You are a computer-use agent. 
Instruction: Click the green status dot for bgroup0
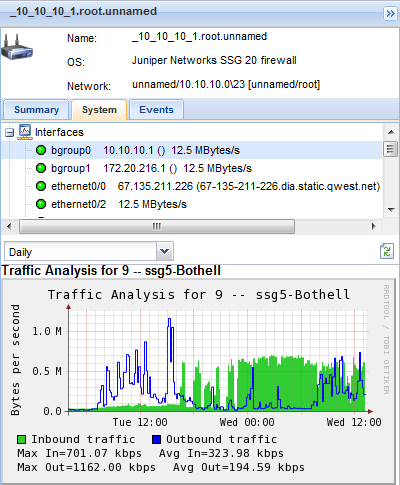tap(41, 150)
